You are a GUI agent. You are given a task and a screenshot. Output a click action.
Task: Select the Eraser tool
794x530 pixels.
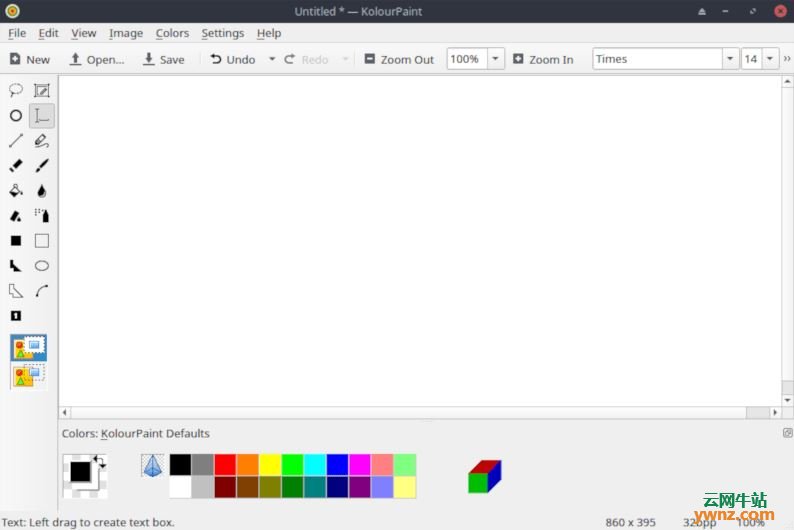[16, 165]
